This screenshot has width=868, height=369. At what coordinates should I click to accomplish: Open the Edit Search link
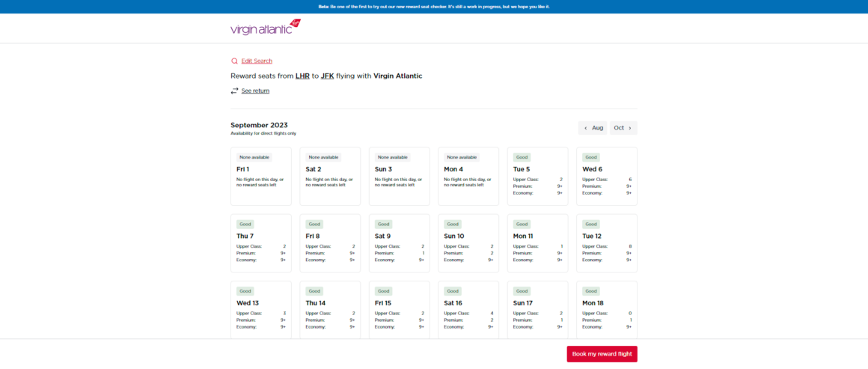point(257,61)
